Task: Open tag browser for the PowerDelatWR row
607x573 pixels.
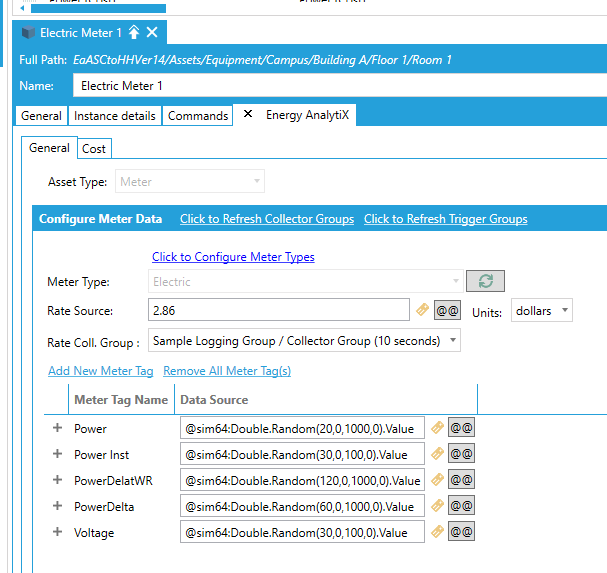Action: (436, 480)
